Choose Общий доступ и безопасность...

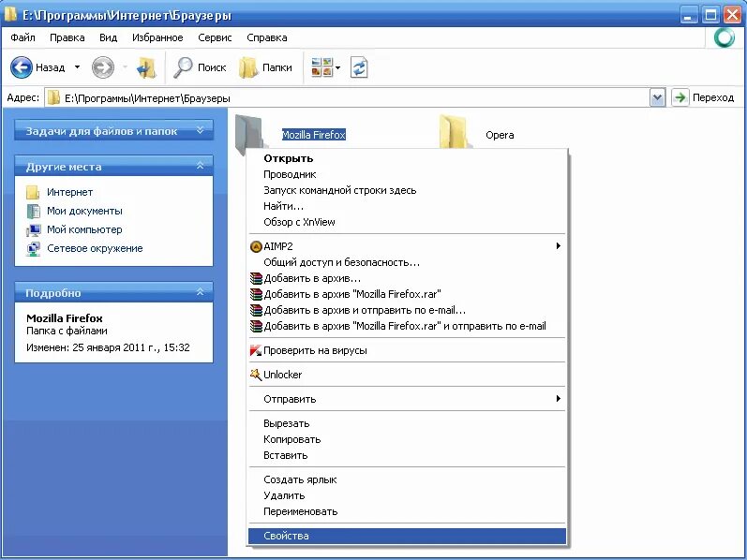point(407,262)
